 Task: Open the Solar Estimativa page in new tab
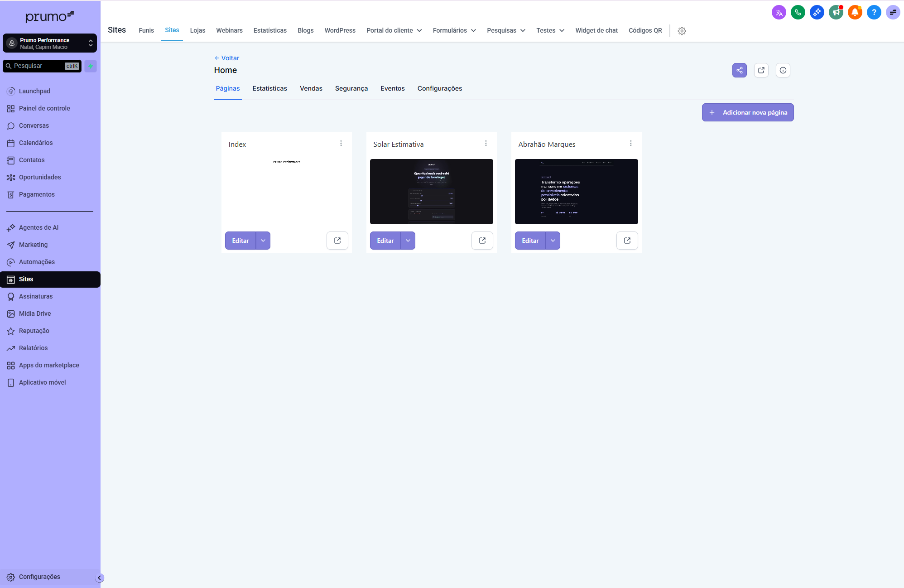pyautogui.click(x=482, y=241)
